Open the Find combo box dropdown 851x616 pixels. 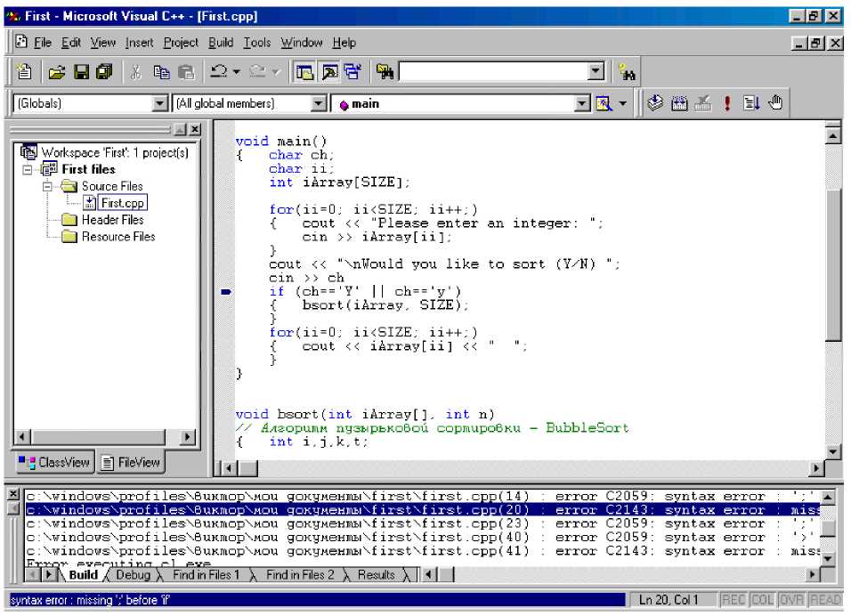(596, 71)
